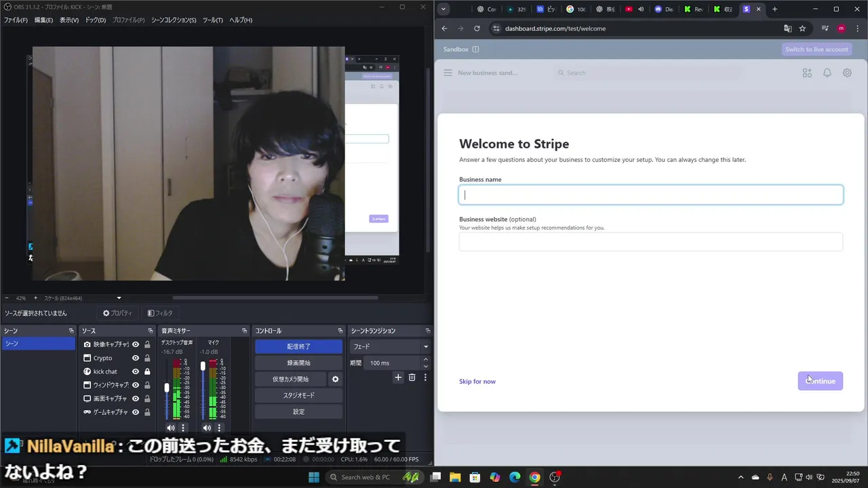Pop out the シーントランジション dock

click(428, 331)
